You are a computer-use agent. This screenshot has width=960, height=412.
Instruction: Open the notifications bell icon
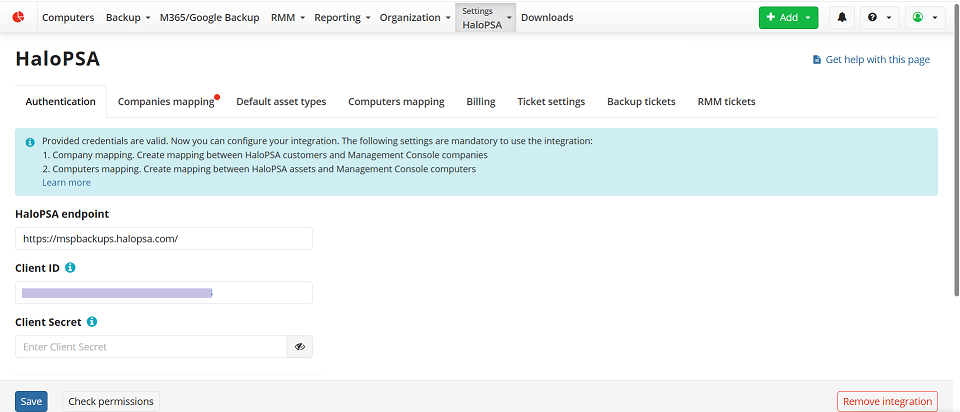(841, 18)
